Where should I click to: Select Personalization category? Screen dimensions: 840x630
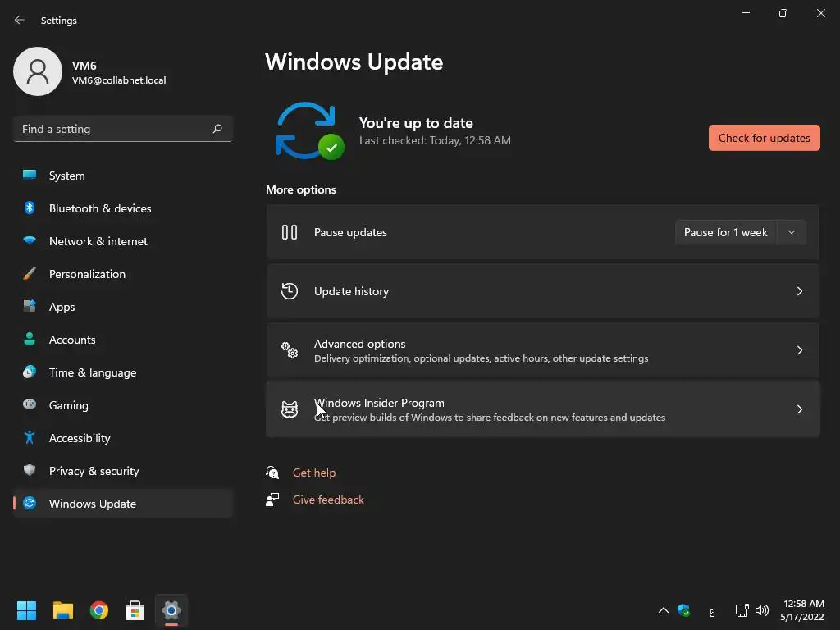[123, 273]
